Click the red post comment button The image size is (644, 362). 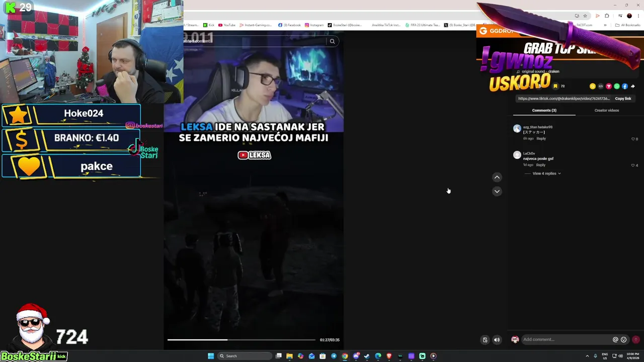pyautogui.click(x=635, y=339)
